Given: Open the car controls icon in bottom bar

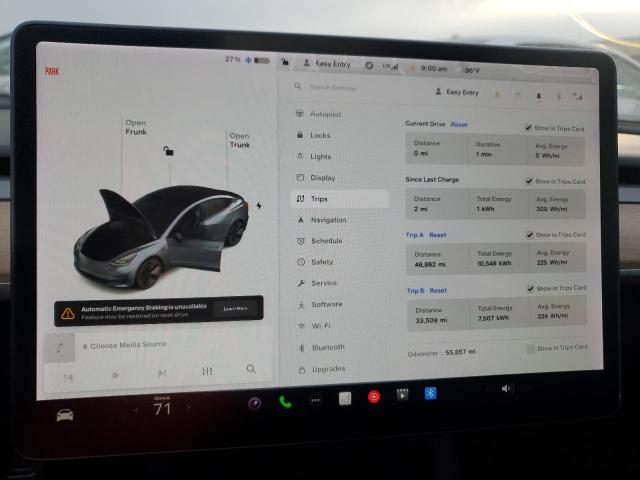Looking at the screenshot, I should (x=65, y=415).
